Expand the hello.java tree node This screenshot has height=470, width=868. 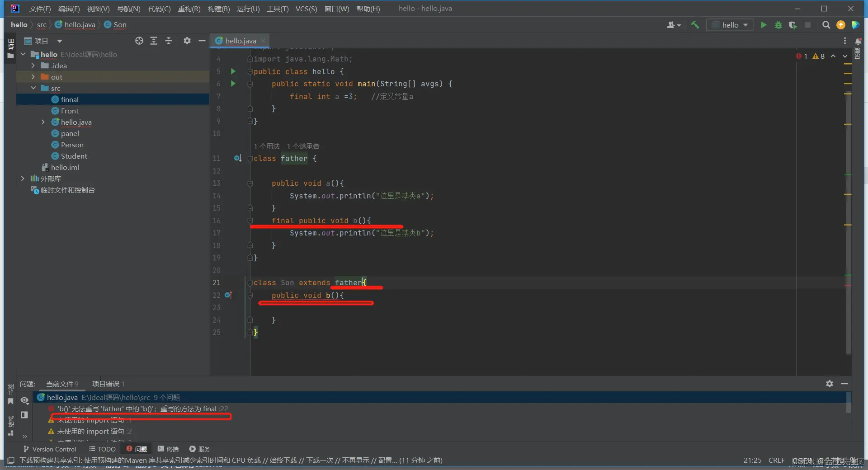[x=43, y=122]
